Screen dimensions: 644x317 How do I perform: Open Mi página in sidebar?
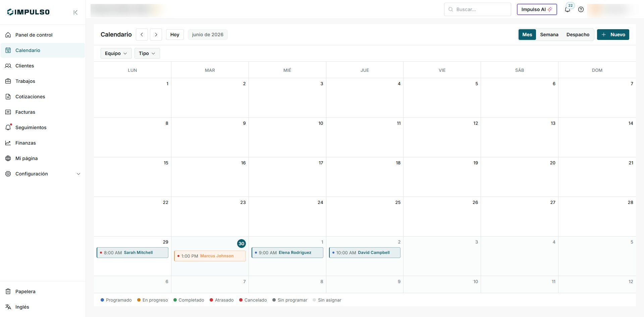pyautogui.click(x=43, y=158)
